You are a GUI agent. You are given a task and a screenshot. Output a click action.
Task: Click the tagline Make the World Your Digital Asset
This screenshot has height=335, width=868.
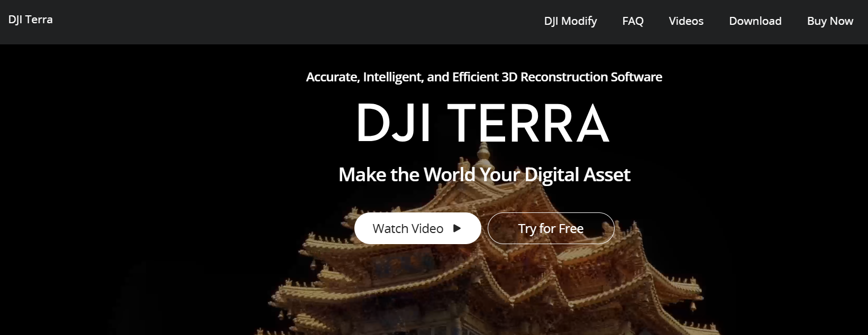pyautogui.click(x=484, y=175)
